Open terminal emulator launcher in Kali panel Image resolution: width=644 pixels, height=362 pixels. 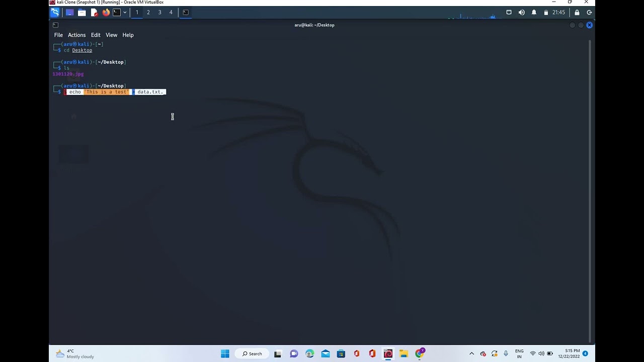(x=117, y=12)
